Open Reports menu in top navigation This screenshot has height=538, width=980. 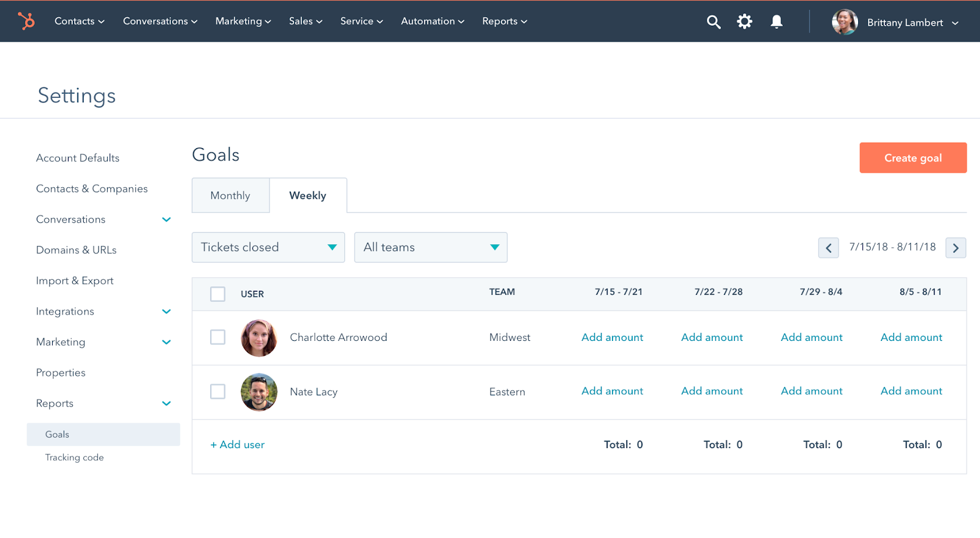tap(505, 21)
